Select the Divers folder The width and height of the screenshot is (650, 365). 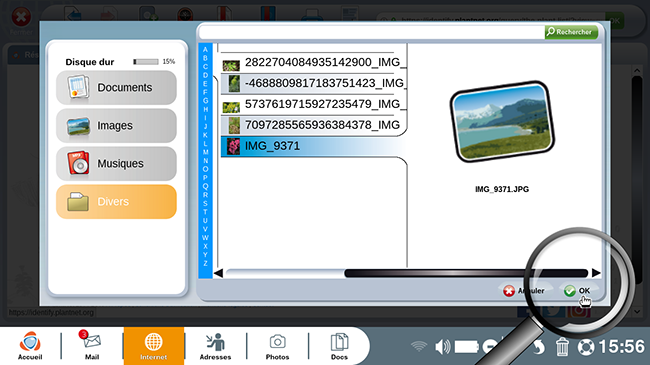(x=116, y=202)
